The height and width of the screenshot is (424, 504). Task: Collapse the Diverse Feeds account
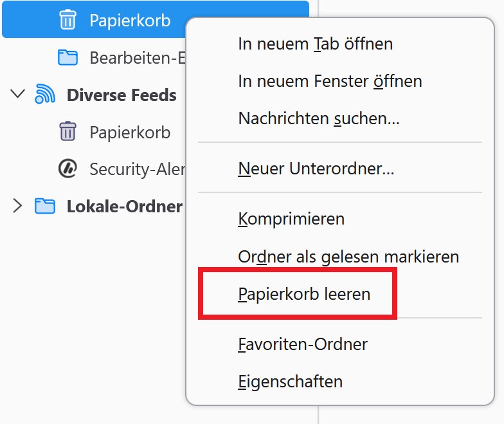click(x=17, y=94)
